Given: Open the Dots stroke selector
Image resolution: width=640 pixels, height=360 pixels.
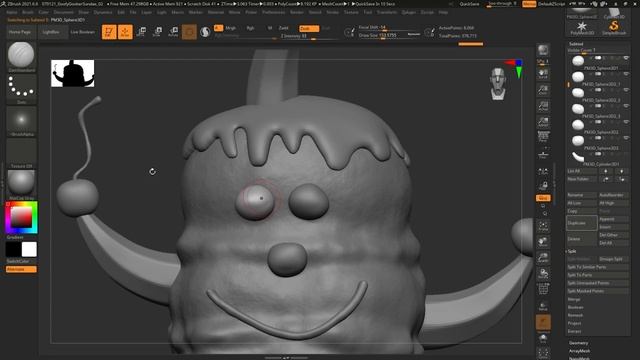Looking at the screenshot, I should pos(21,89).
